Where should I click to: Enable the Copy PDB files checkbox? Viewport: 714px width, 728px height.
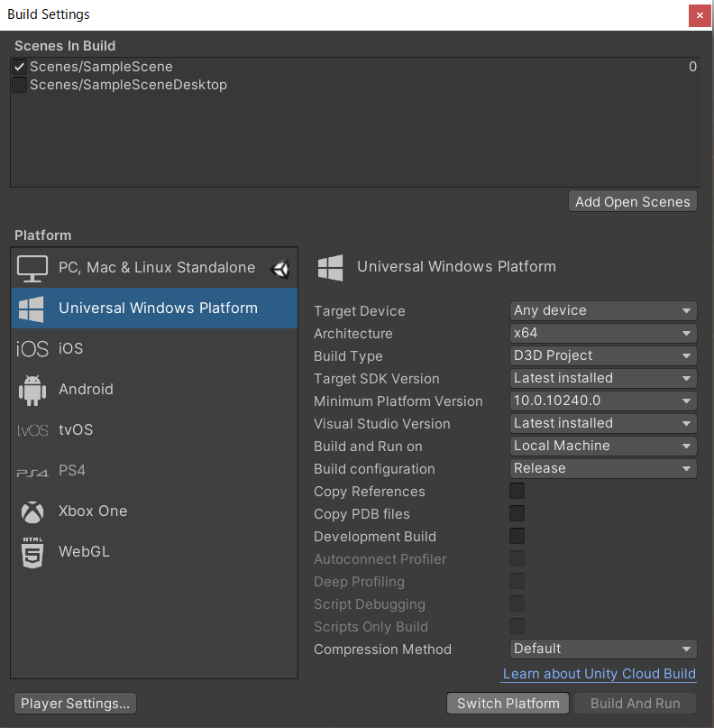click(x=517, y=513)
